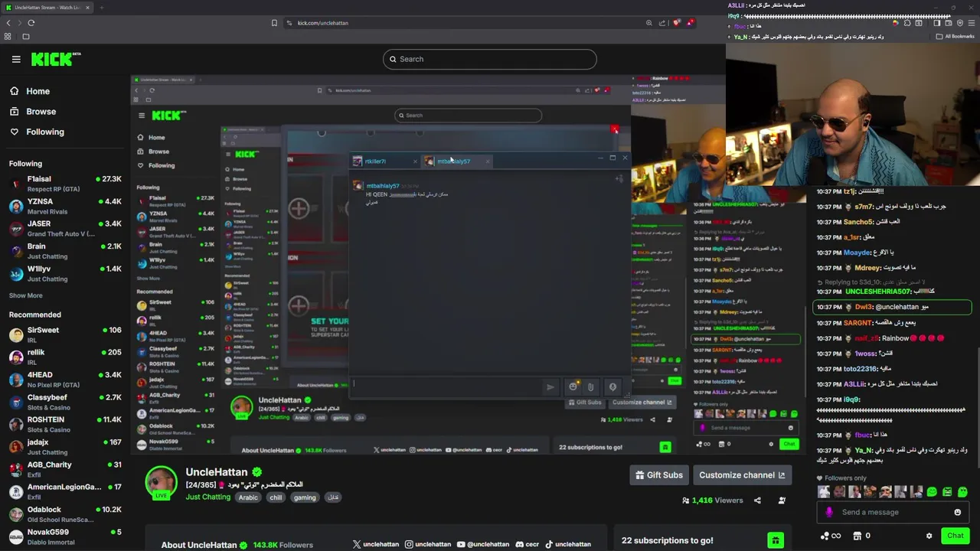Open recommended channel AGB_Charity

point(65,469)
